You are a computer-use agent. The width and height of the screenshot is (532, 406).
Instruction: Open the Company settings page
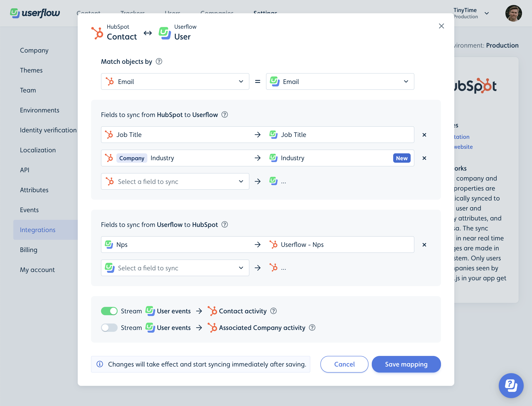tap(34, 50)
